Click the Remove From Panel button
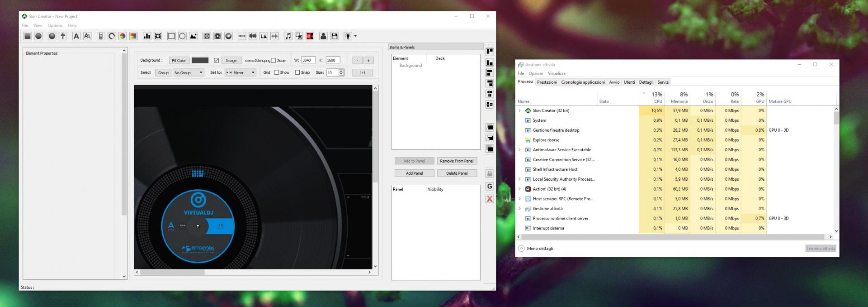Viewport: 868px width, 307px height. point(457,161)
